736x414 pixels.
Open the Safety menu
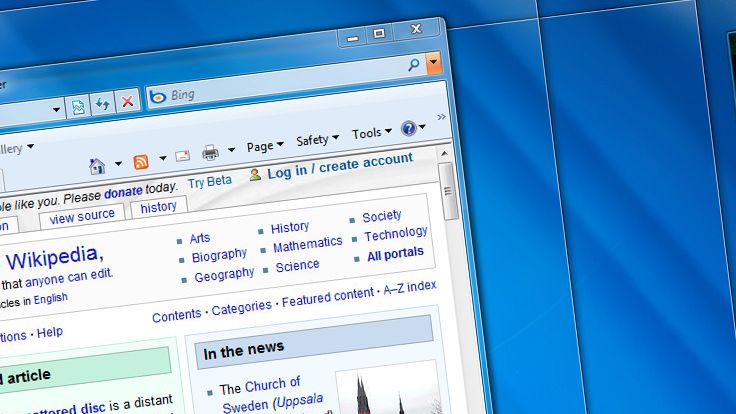click(317, 139)
